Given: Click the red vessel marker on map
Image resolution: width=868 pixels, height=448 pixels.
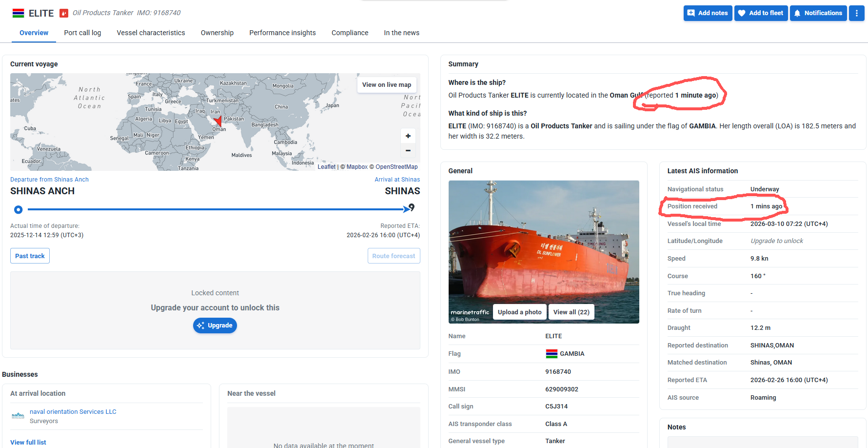Looking at the screenshot, I should (217, 121).
